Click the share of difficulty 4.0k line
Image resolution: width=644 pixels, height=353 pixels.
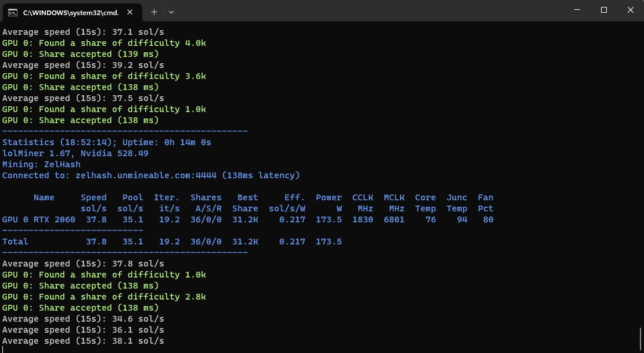104,43
